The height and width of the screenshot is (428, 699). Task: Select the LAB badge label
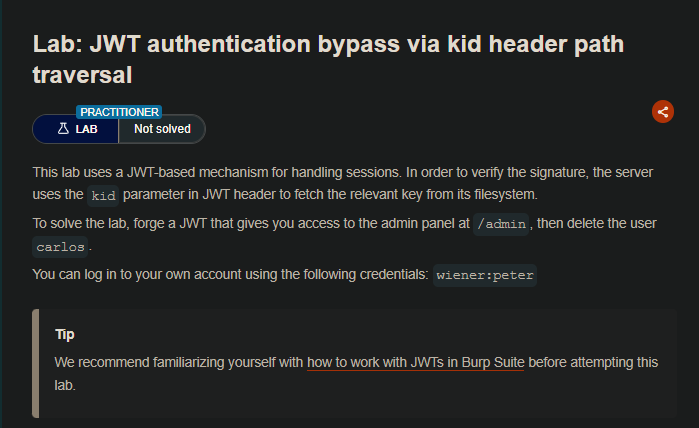(86, 129)
